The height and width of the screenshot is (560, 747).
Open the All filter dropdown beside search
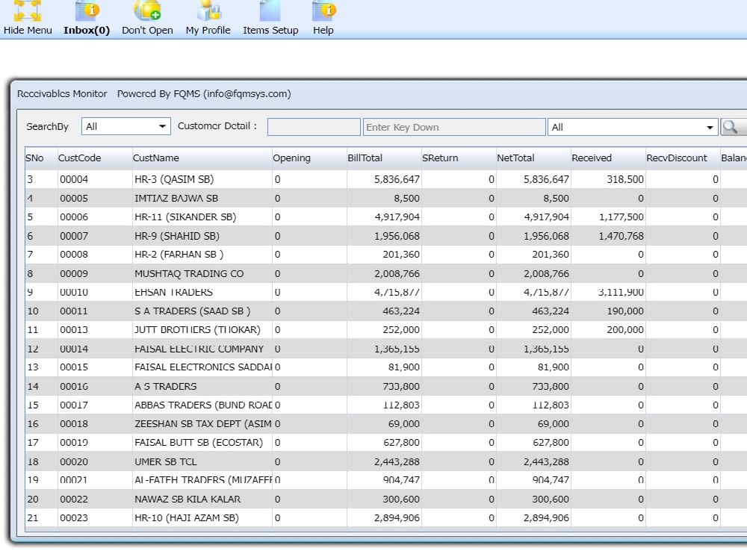coord(633,127)
